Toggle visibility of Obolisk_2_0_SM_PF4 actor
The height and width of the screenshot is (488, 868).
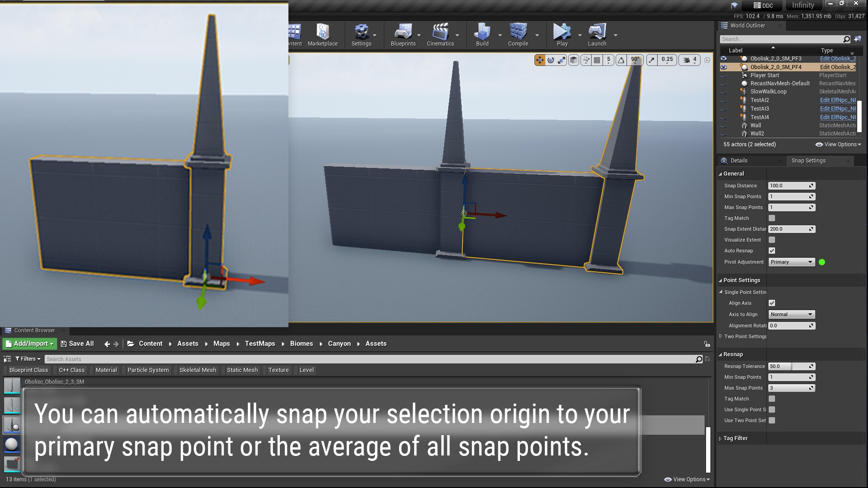(725, 67)
